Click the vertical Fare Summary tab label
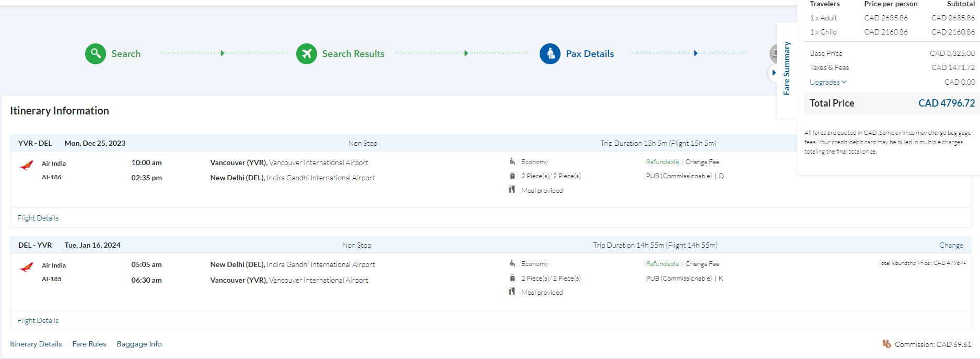This screenshot has height=359, width=980. pyautogui.click(x=787, y=68)
